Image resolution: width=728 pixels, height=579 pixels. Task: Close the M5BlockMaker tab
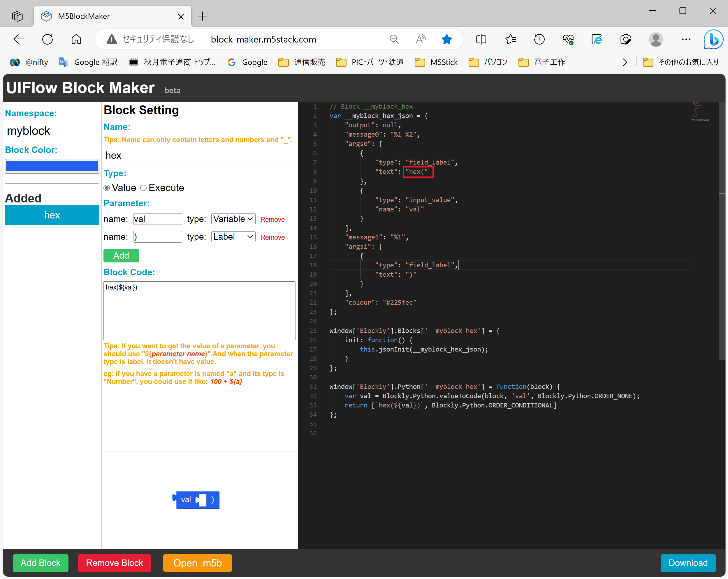pyautogui.click(x=181, y=17)
